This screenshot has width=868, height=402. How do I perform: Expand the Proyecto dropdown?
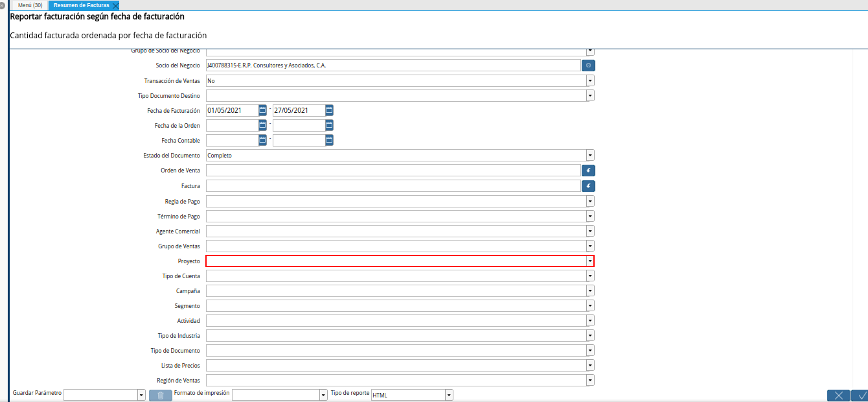tap(590, 261)
